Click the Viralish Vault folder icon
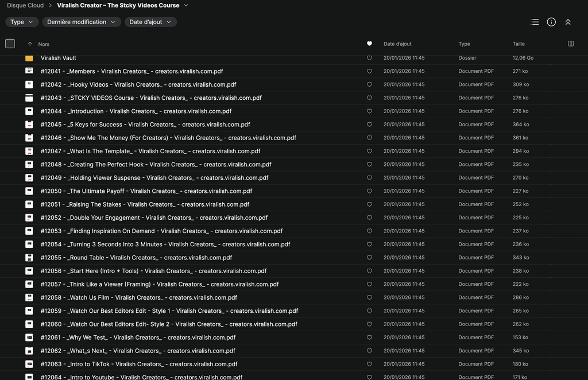Image resolution: width=588 pixels, height=380 pixels. (x=29, y=58)
